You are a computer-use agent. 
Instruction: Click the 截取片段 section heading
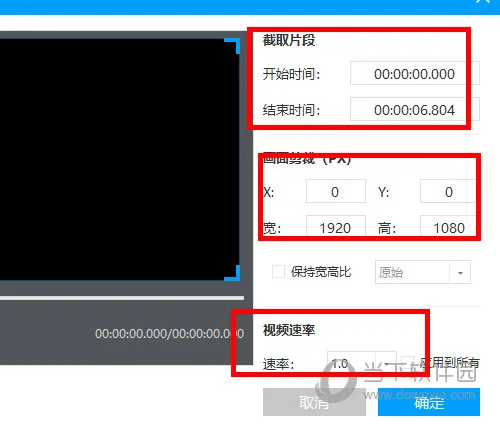(289, 40)
